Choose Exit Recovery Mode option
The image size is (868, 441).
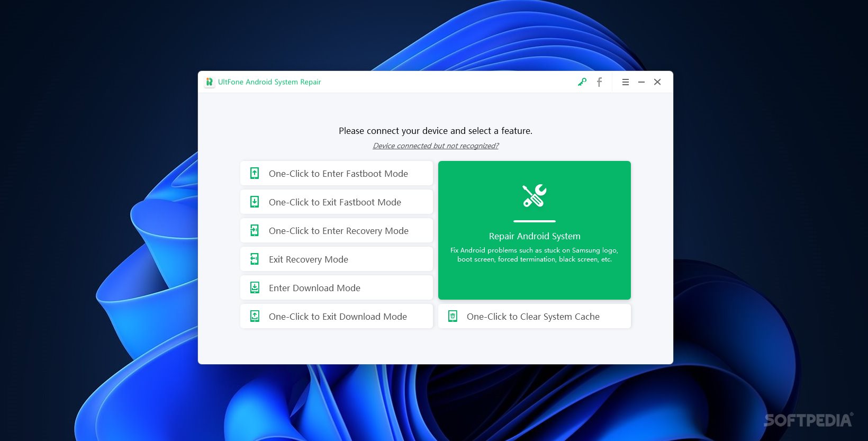click(337, 259)
